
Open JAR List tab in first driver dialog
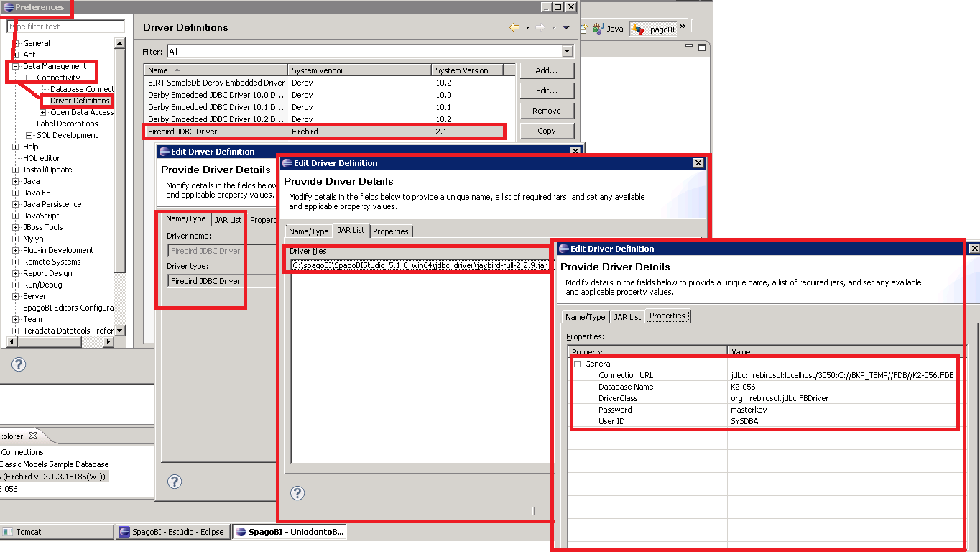click(x=228, y=220)
